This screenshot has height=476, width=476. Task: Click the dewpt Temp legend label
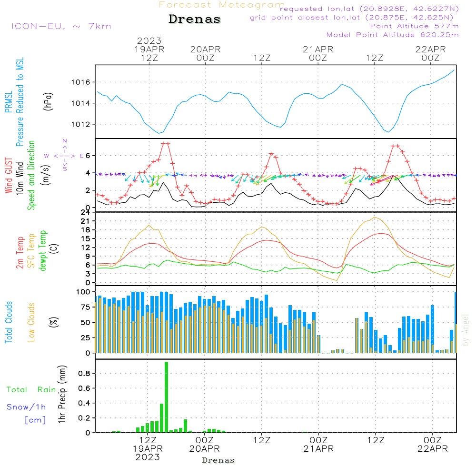pyautogui.click(x=42, y=251)
